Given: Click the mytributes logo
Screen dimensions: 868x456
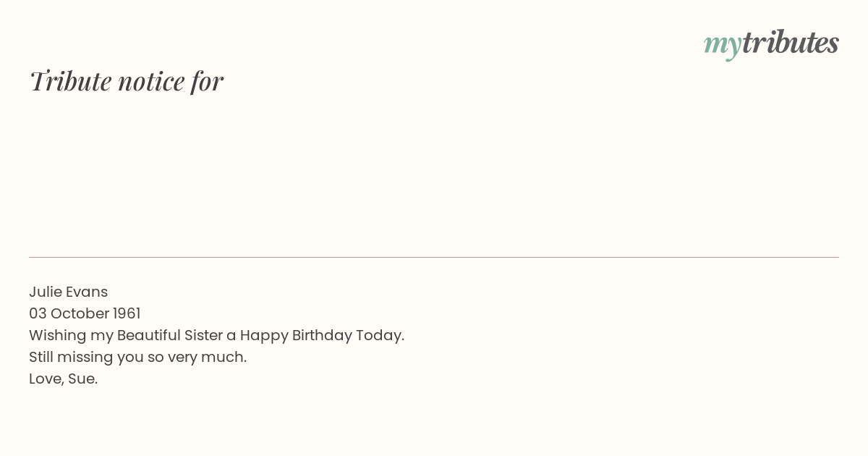Looking at the screenshot, I should pyautogui.click(x=771, y=44).
